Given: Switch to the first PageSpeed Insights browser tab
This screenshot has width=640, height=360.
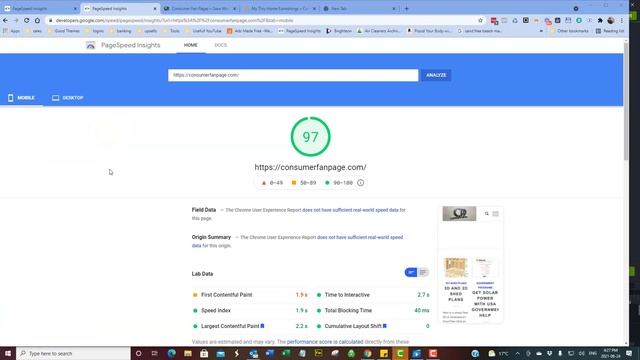Looking at the screenshot, I should pyautogui.click(x=40, y=9).
